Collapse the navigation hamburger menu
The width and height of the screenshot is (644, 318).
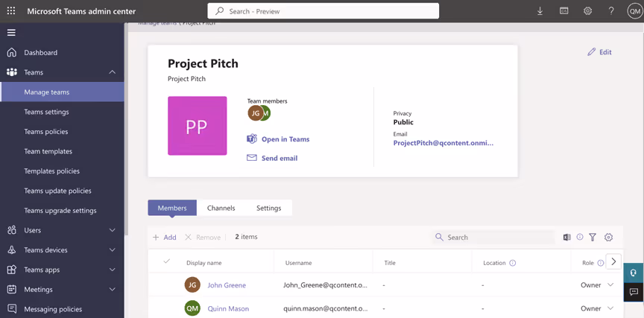(11, 33)
